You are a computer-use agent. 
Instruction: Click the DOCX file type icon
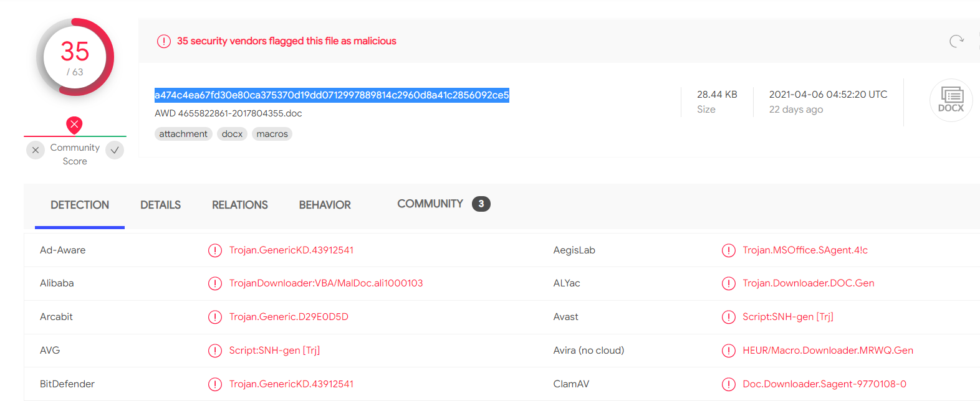951,100
